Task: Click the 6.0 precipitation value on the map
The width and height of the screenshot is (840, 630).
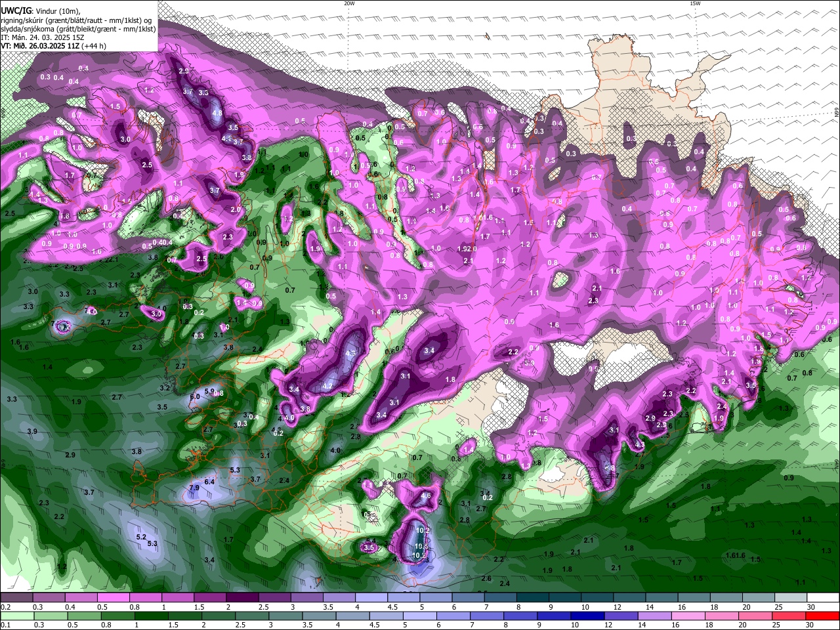Action: tap(195, 397)
